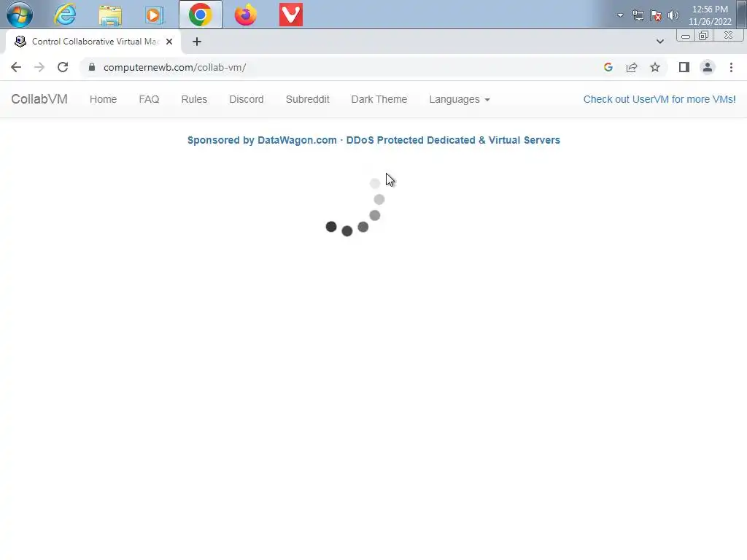Click the CollabVM brand logo text
Viewport: 747px width, 560px height.
tap(39, 99)
